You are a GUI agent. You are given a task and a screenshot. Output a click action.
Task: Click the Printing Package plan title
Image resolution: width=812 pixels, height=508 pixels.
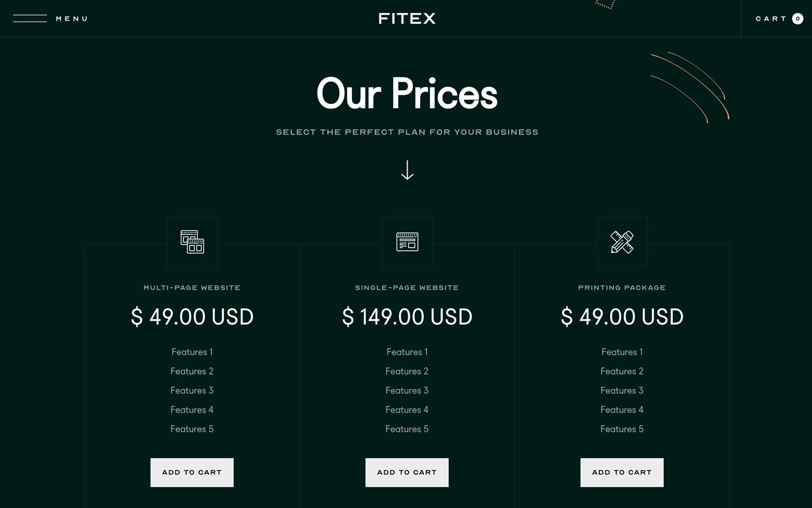[621, 288]
